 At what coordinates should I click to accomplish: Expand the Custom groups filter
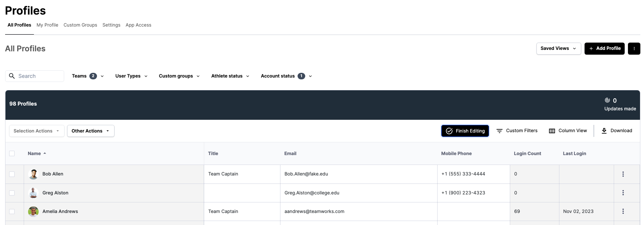[x=179, y=76]
